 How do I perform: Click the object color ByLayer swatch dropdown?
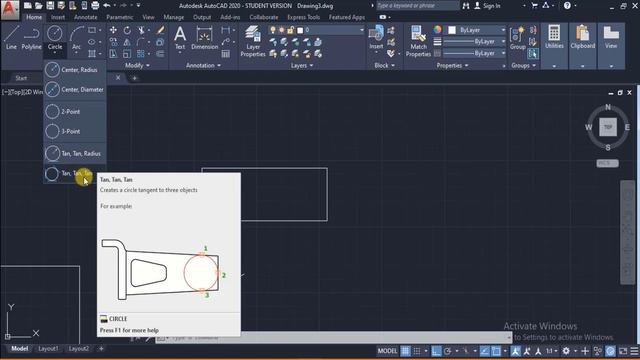coord(476,30)
